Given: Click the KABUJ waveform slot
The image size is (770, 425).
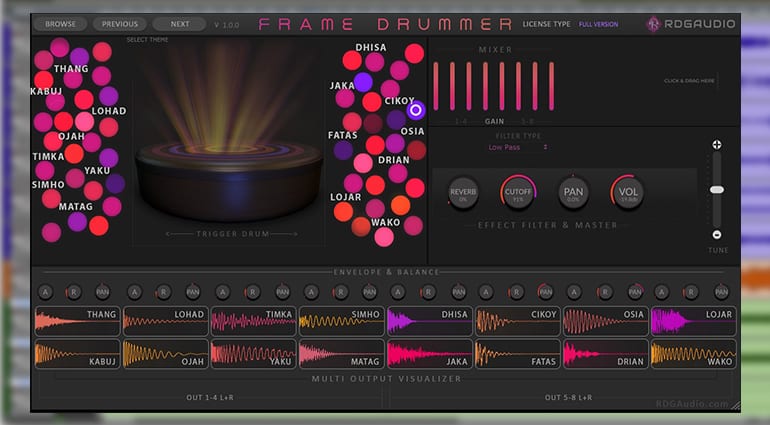Looking at the screenshot, I should (78, 354).
